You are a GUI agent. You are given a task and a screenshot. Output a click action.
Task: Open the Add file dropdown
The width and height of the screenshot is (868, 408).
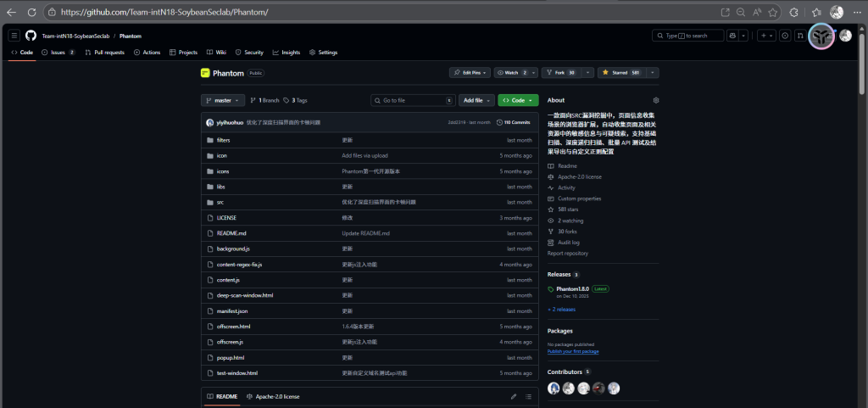[476, 100]
